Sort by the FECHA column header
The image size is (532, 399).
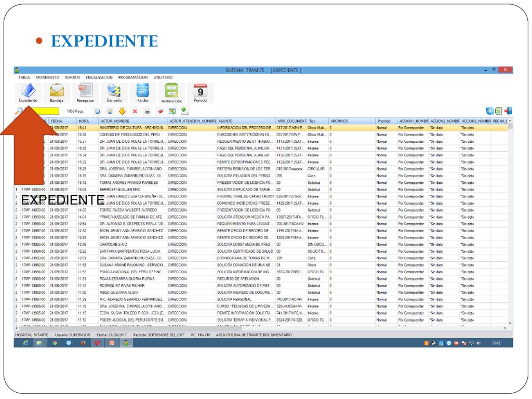pos(63,121)
